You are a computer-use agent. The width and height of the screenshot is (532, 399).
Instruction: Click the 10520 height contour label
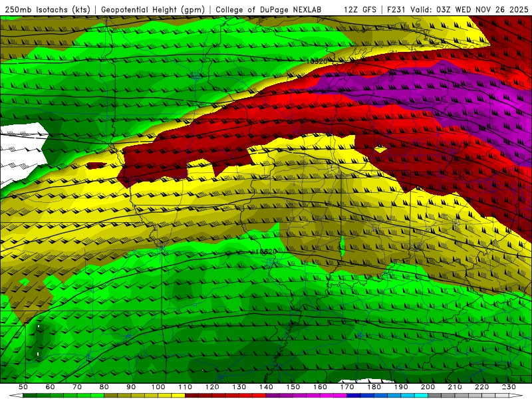coord(266,252)
